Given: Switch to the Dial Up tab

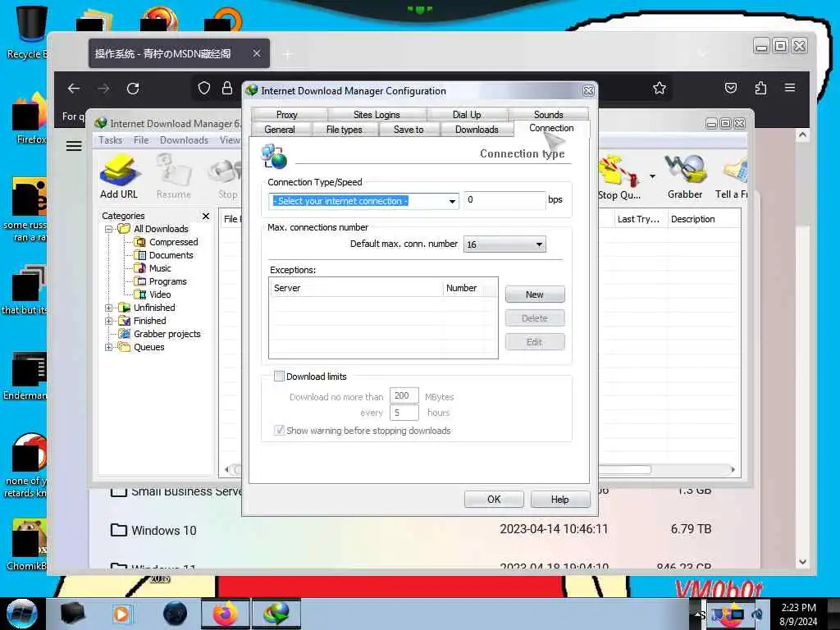Looking at the screenshot, I should pyautogui.click(x=467, y=114).
